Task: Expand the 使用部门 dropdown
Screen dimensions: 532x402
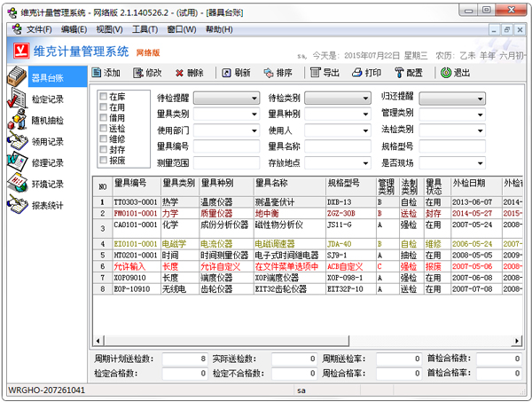Action: (x=254, y=130)
